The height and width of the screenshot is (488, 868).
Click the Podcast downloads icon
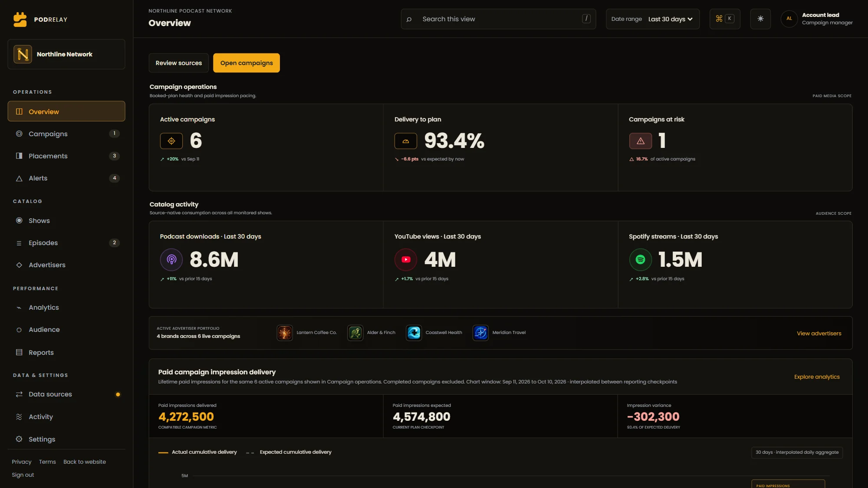[171, 260]
